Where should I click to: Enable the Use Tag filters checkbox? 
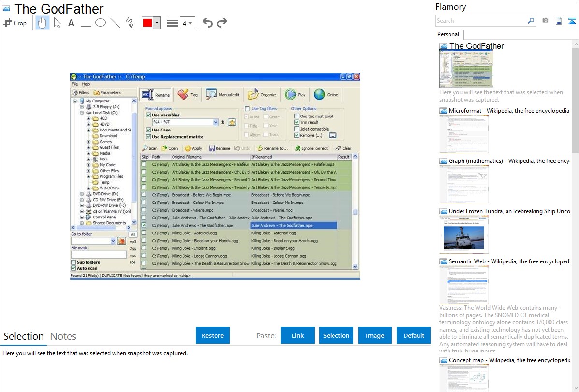[x=247, y=109]
